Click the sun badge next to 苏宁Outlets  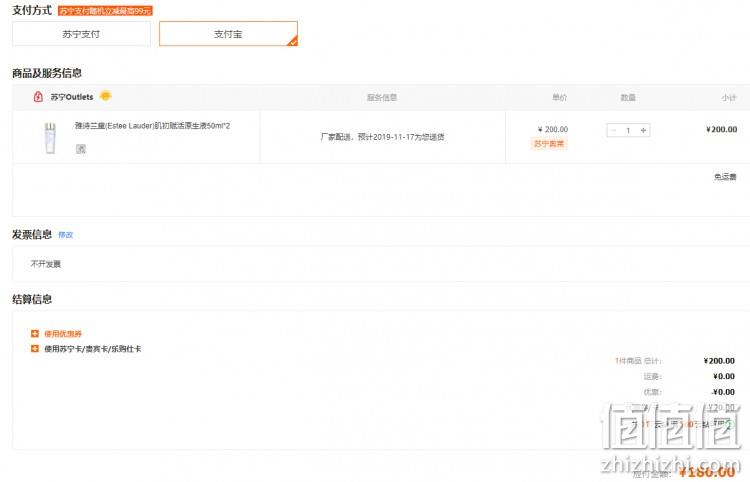(105, 96)
